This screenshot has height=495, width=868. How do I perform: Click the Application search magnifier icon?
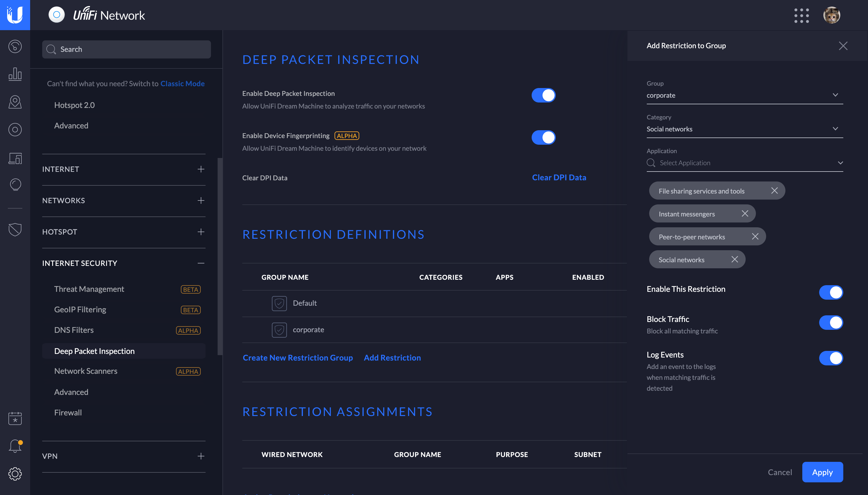(x=651, y=163)
